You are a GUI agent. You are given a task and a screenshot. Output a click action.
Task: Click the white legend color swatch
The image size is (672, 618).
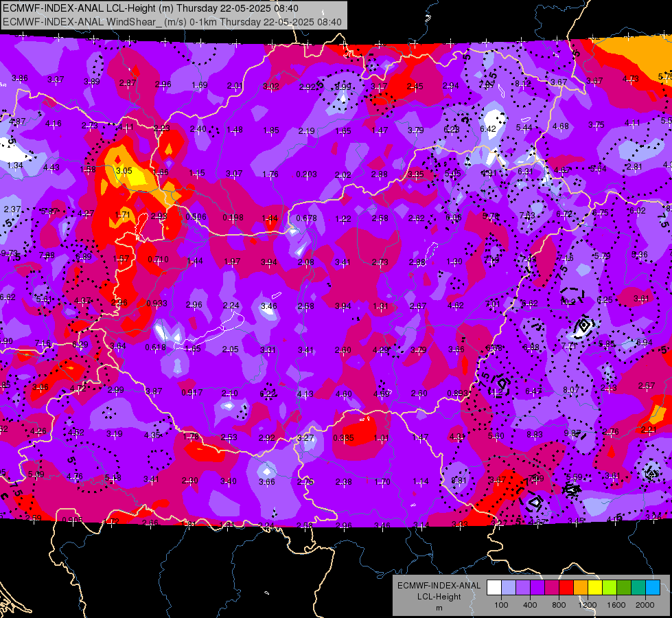pos(494,588)
